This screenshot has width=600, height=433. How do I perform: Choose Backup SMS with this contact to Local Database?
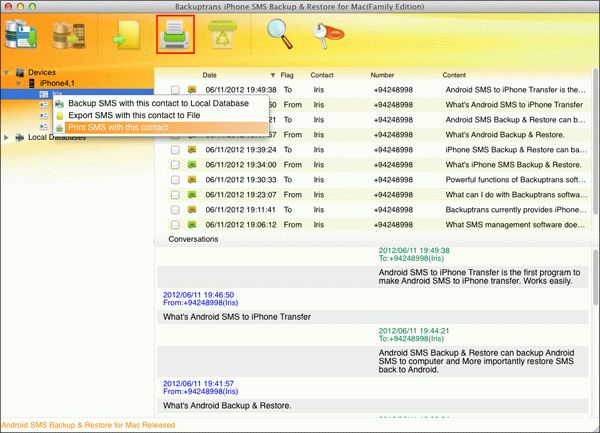tap(161, 103)
